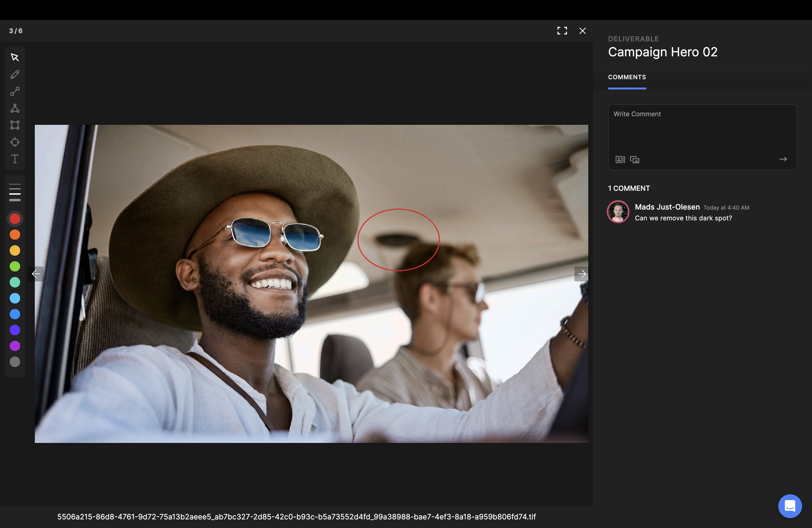Select the text annotation tool
812x528 pixels.
tap(15, 159)
